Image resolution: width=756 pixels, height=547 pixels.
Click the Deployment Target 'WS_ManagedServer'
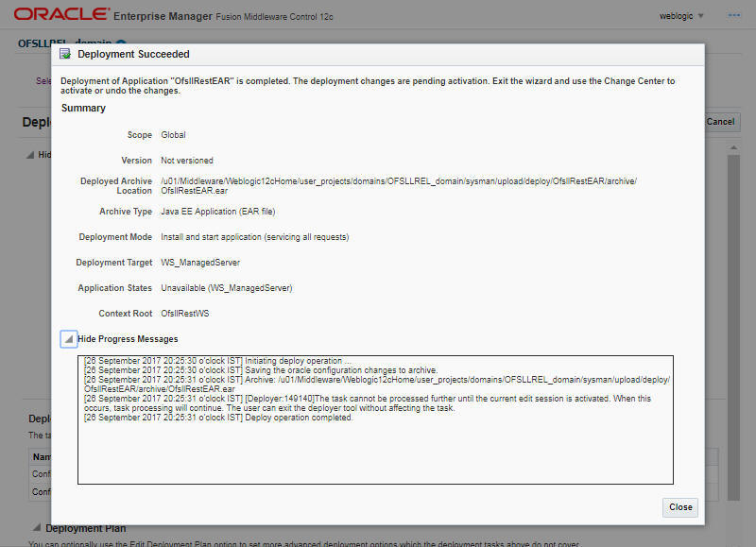(x=200, y=263)
